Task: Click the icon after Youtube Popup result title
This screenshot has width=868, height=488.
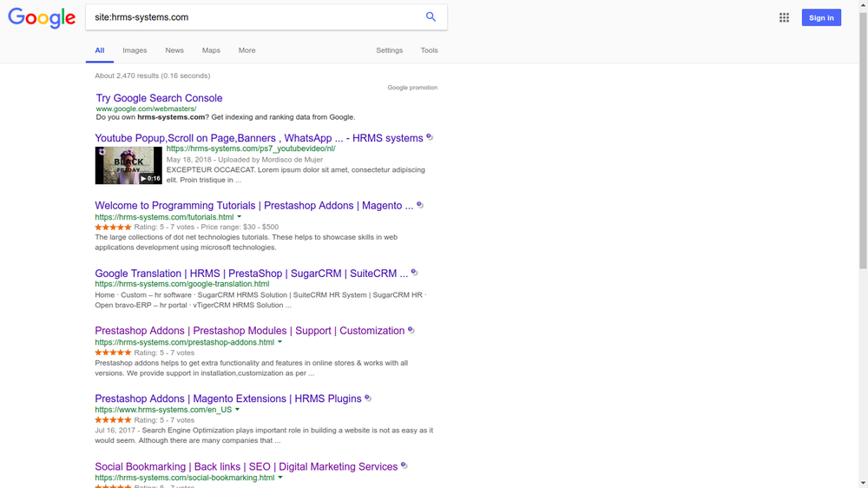Action: (430, 137)
